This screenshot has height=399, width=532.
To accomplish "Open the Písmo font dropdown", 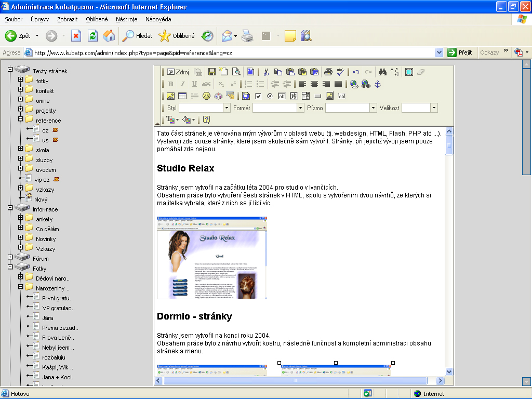I will pos(373,108).
